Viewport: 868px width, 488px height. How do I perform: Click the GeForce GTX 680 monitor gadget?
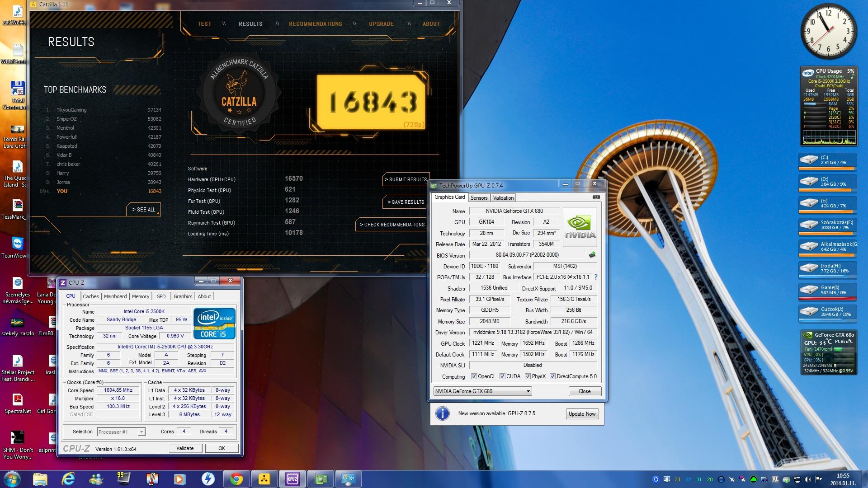click(x=828, y=352)
